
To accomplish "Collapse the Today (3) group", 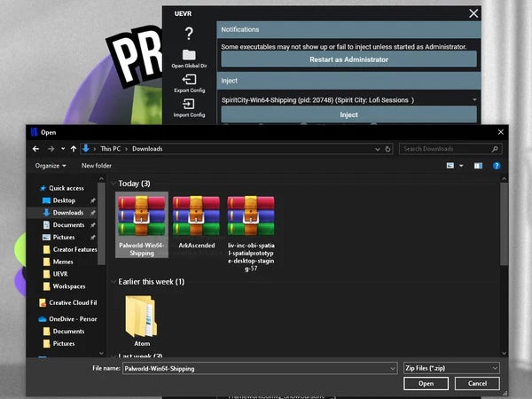I will tap(113, 184).
